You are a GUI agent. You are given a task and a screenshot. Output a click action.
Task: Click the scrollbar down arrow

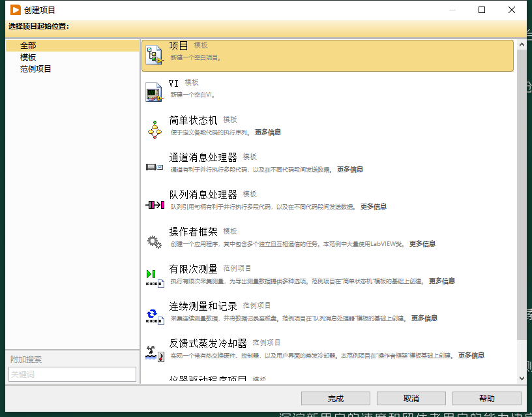(522, 378)
